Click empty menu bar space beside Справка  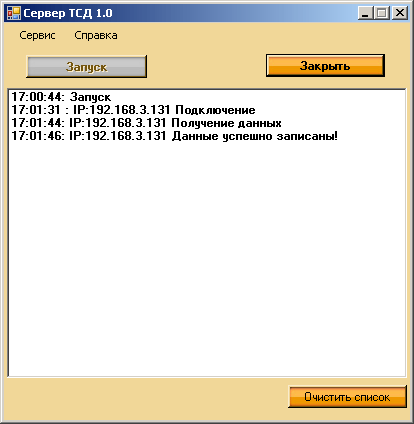[x=263, y=35]
